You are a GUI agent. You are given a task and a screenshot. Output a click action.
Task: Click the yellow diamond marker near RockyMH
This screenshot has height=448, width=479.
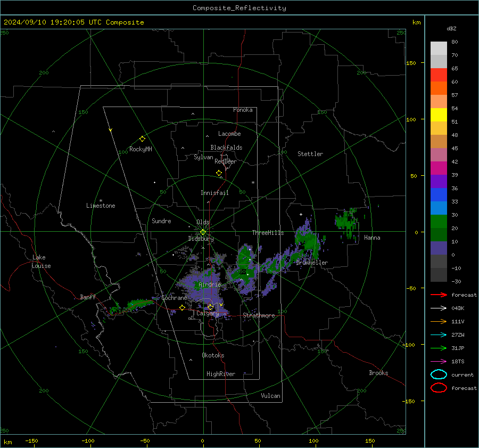(x=142, y=139)
